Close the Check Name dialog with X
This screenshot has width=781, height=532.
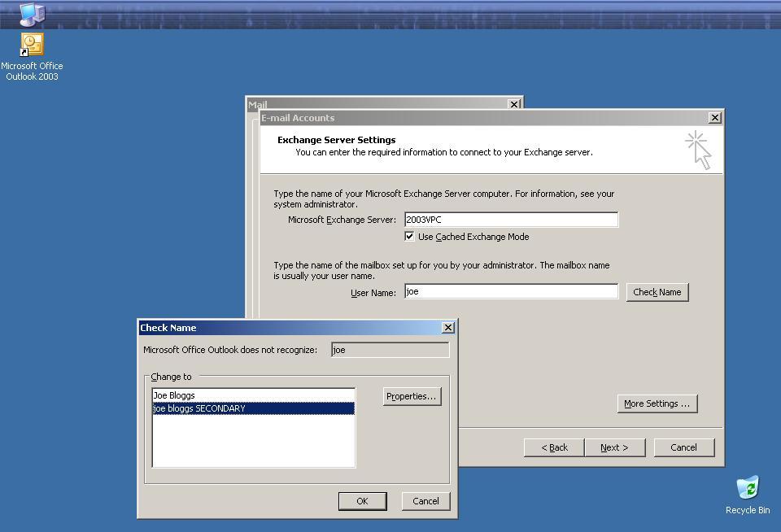447,327
